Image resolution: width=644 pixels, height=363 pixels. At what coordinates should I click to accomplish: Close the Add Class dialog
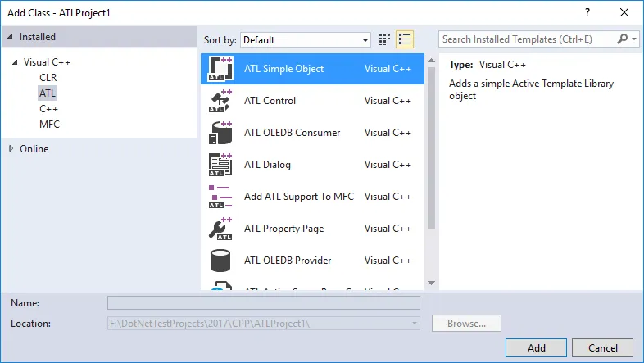(624, 12)
